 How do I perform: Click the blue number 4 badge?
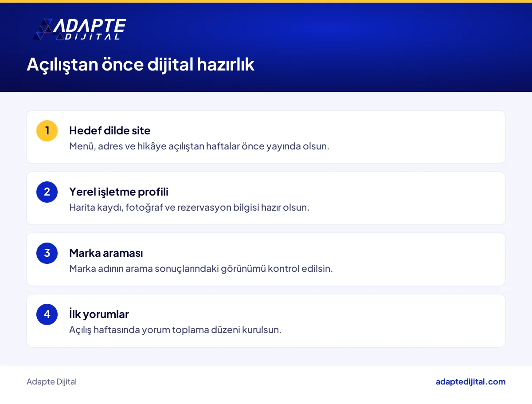47,314
